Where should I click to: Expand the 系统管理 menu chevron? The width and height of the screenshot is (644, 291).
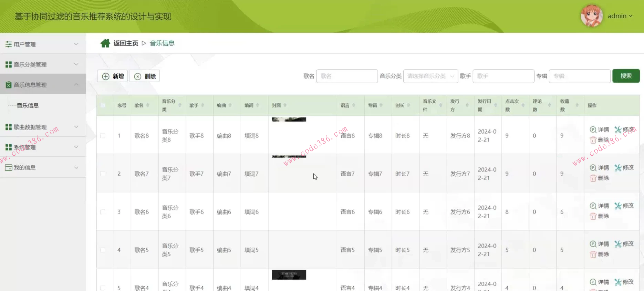pos(76,147)
